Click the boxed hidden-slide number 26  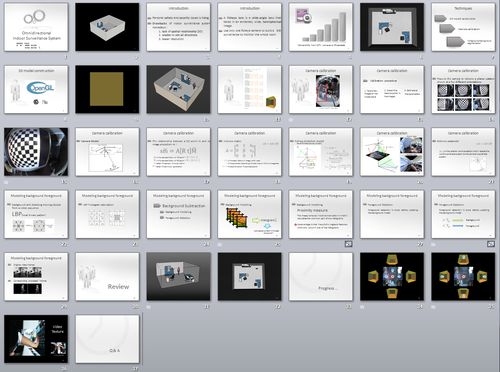348,244
